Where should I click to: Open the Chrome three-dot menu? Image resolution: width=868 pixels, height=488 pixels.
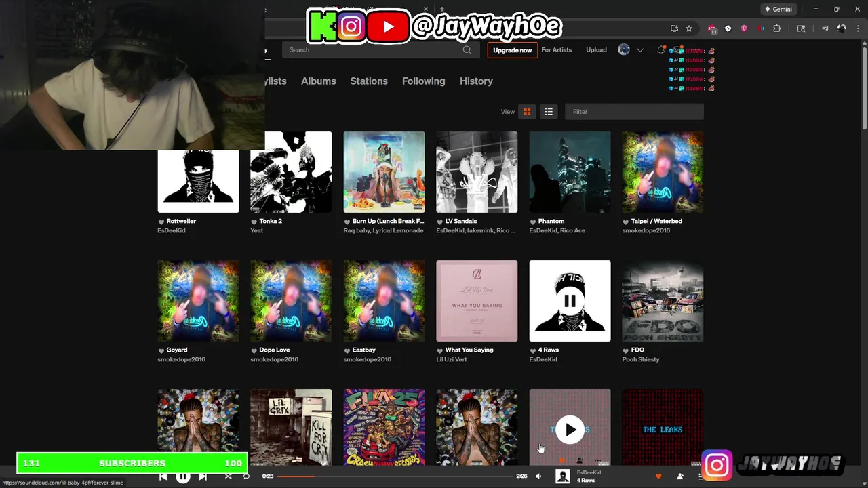[858, 28]
